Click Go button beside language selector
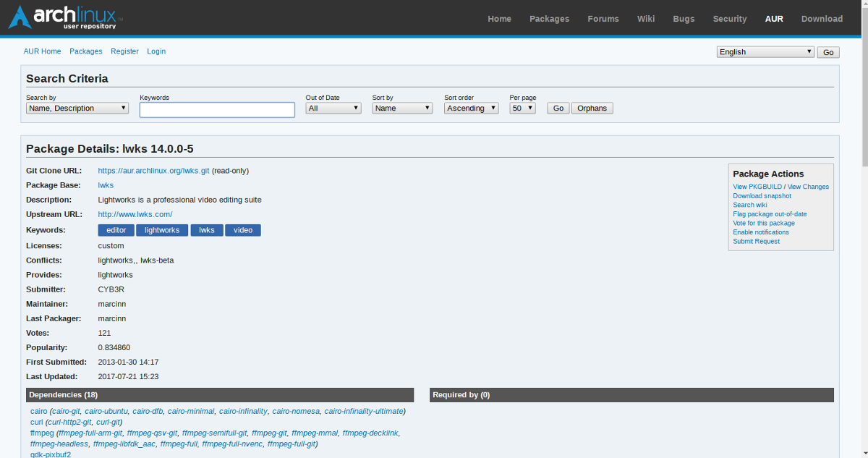868x458 pixels. [828, 52]
